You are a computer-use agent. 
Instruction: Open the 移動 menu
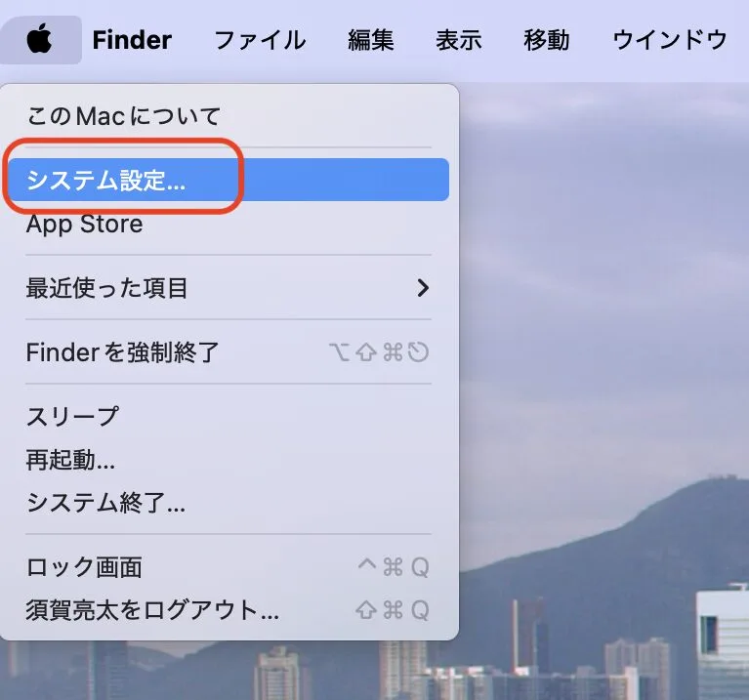coord(547,40)
